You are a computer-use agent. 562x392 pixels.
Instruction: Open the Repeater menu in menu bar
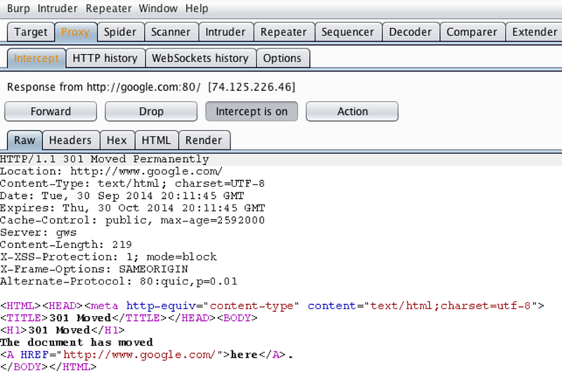(109, 8)
